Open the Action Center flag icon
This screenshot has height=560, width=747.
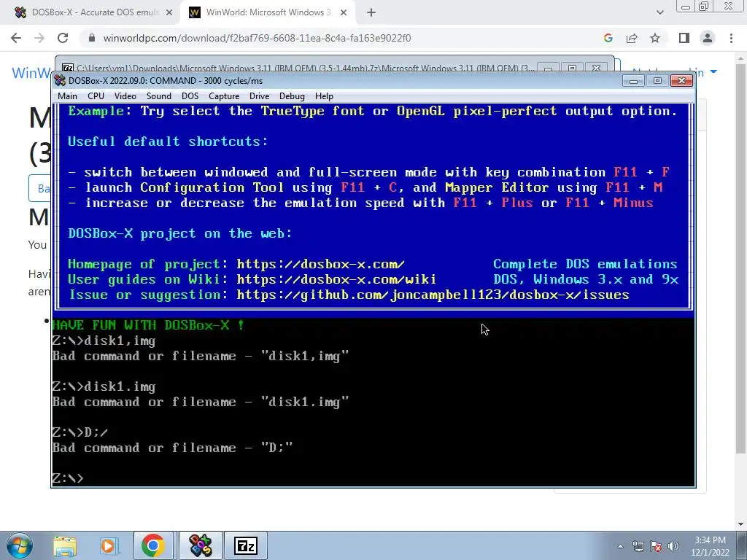656,546
